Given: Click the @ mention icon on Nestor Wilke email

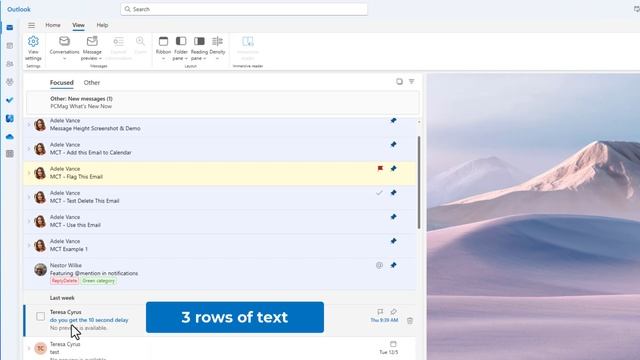Looking at the screenshot, I should [x=379, y=265].
